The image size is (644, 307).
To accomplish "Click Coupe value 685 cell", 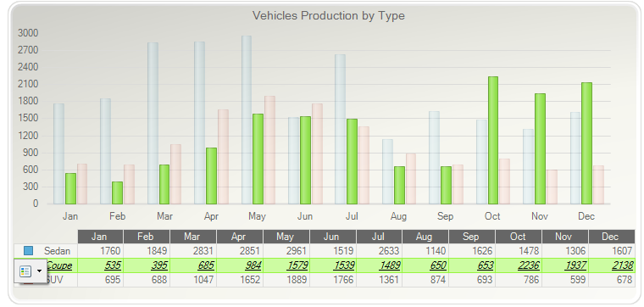I will coord(193,265).
